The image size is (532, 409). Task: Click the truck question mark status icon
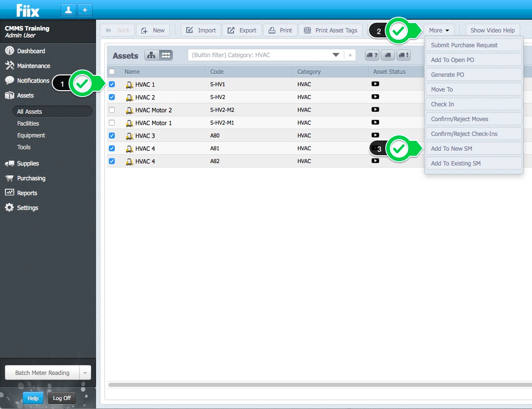(x=372, y=55)
